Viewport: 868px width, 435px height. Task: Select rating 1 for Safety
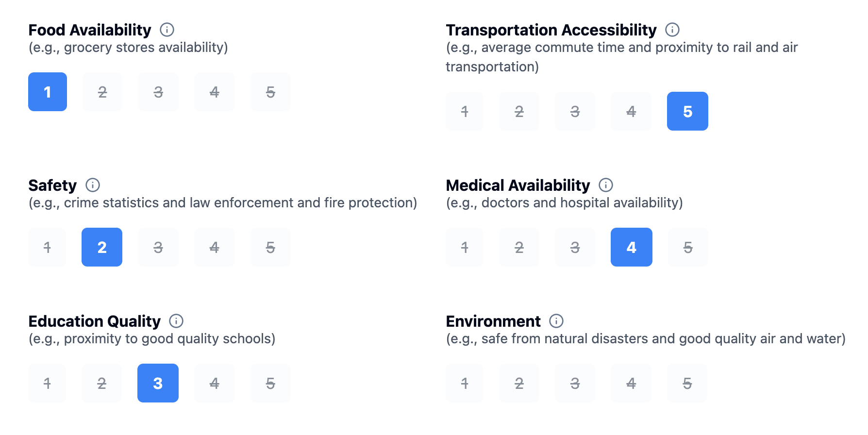pyautogui.click(x=47, y=247)
